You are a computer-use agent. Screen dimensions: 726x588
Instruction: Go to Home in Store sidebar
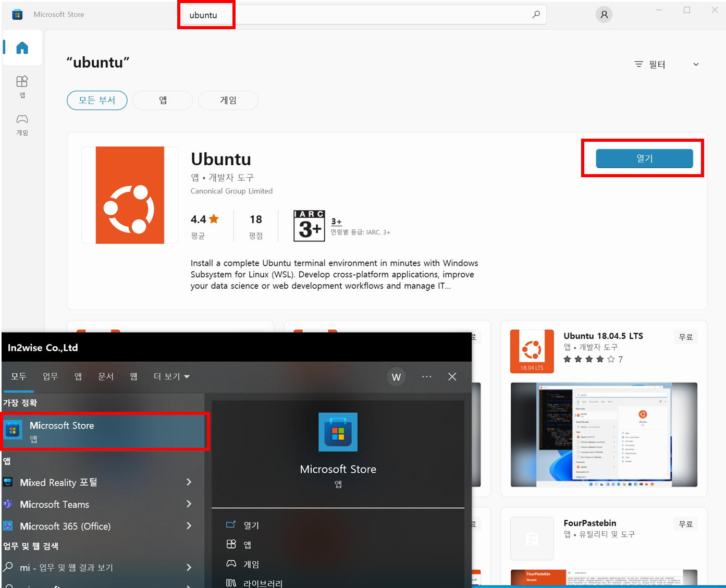22,48
